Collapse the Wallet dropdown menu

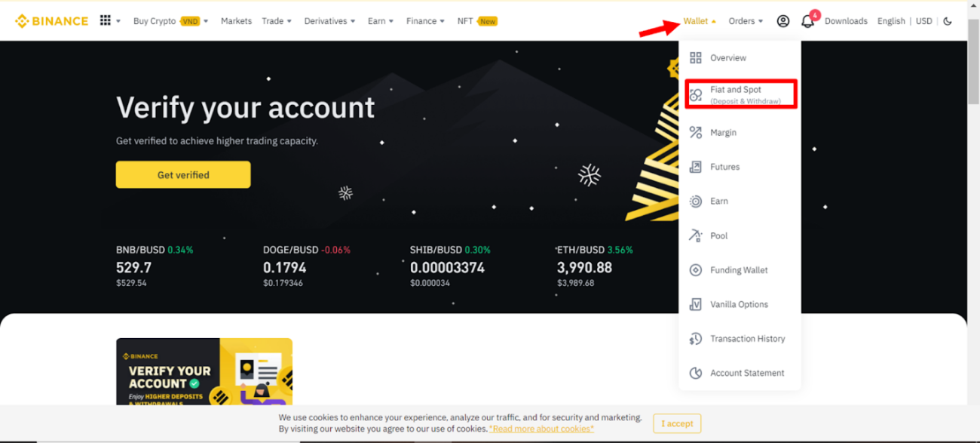pyautogui.click(x=700, y=21)
